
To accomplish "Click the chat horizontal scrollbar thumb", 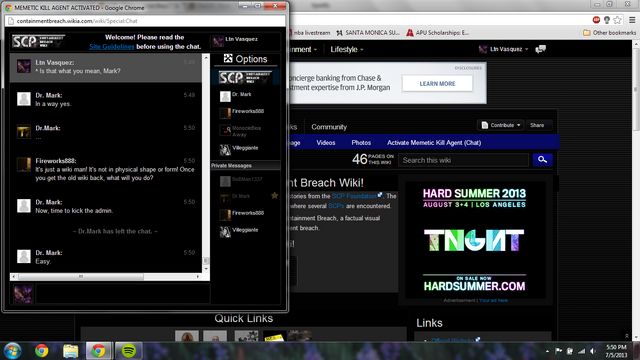I will (x=81, y=277).
